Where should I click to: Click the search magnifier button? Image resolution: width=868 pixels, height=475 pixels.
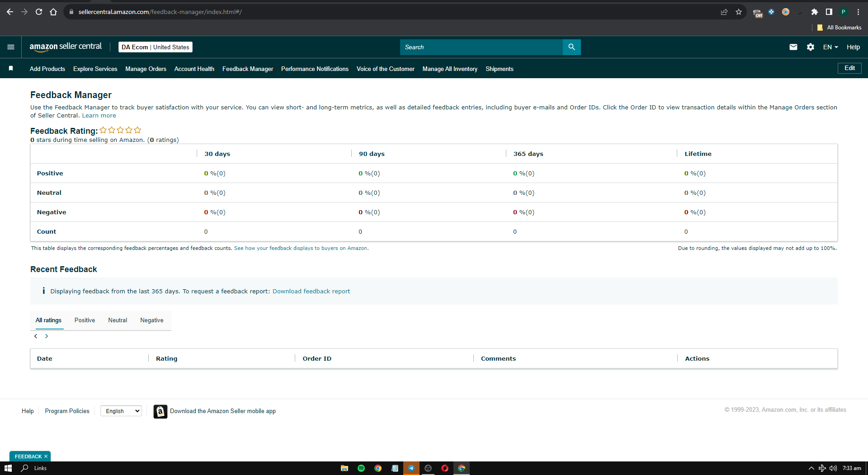(571, 47)
